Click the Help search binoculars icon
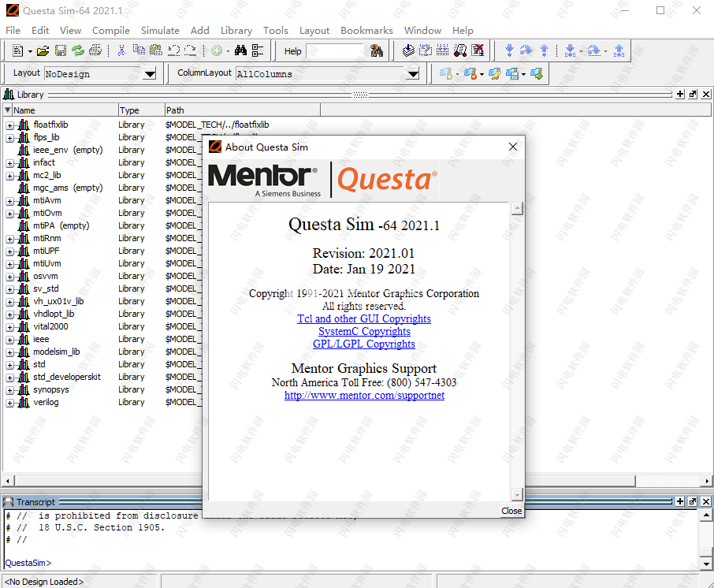Image resolution: width=714 pixels, height=588 pixels. 377,50
